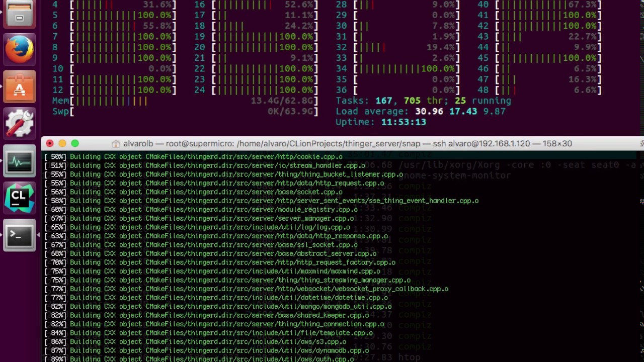Image resolution: width=644 pixels, height=362 pixels.
Task: Open Files manager from the Ubuntu dock
Action: coord(19,14)
